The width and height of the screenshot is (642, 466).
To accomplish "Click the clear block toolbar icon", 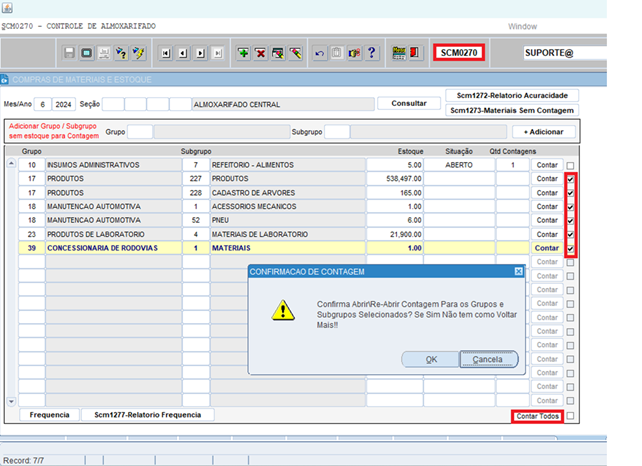I will point(278,53).
